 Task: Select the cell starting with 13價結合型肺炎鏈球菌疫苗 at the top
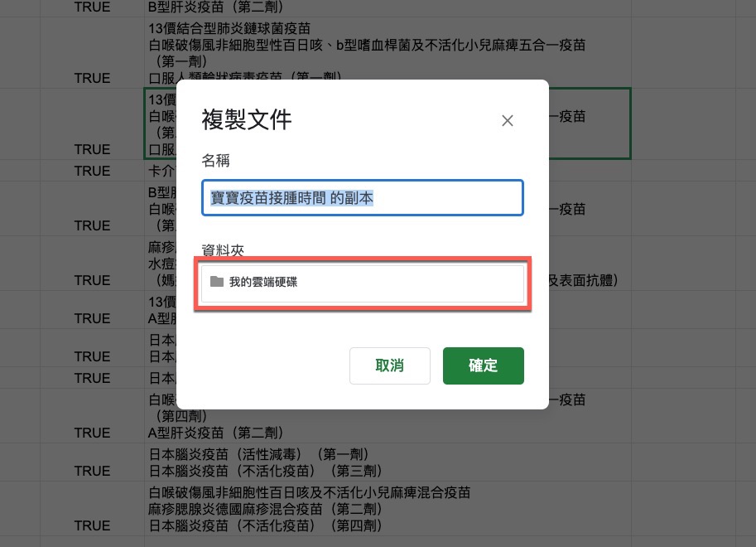point(388,52)
